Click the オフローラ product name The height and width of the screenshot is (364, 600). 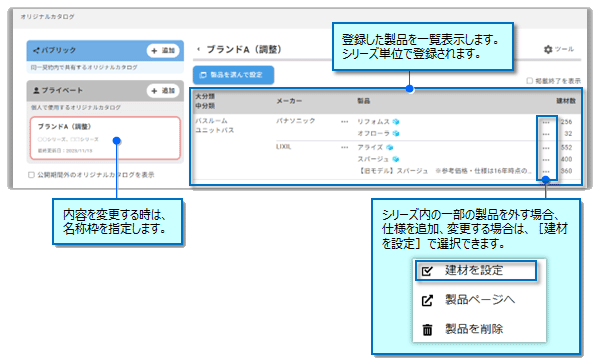(373, 134)
